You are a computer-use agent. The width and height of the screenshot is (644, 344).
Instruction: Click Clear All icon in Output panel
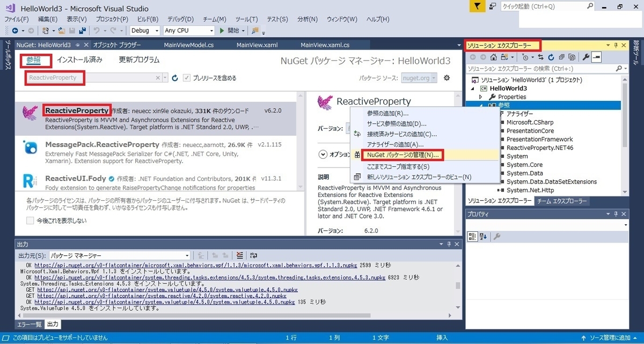point(239,255)
